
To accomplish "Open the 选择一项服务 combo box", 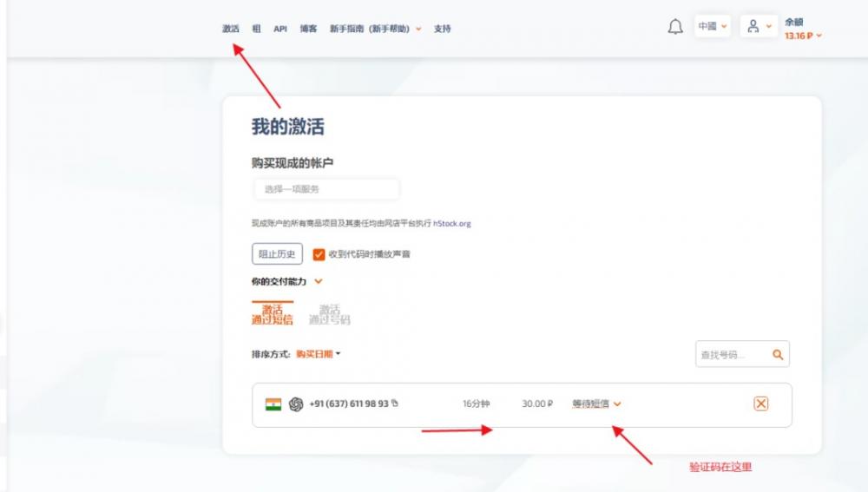I will pyautogui.click(x=326, y=189).
